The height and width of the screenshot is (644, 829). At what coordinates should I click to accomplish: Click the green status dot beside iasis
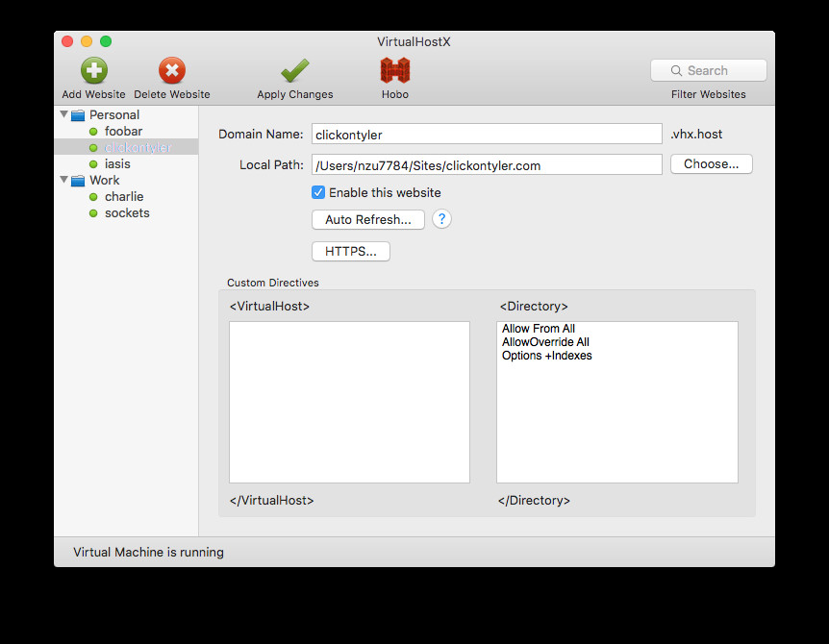point(93,164)
